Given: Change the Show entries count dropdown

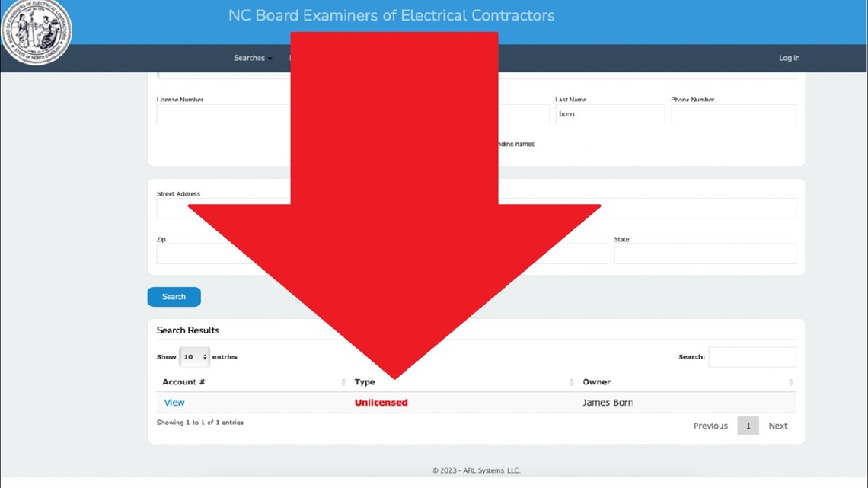Looking at the screenshot, I should (x=194, y=357).
